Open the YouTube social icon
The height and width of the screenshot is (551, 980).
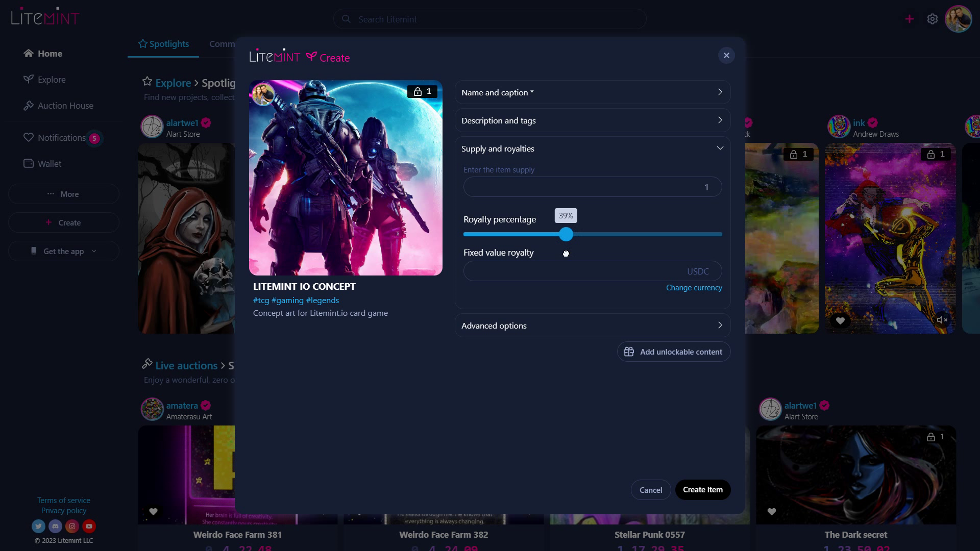89,526
